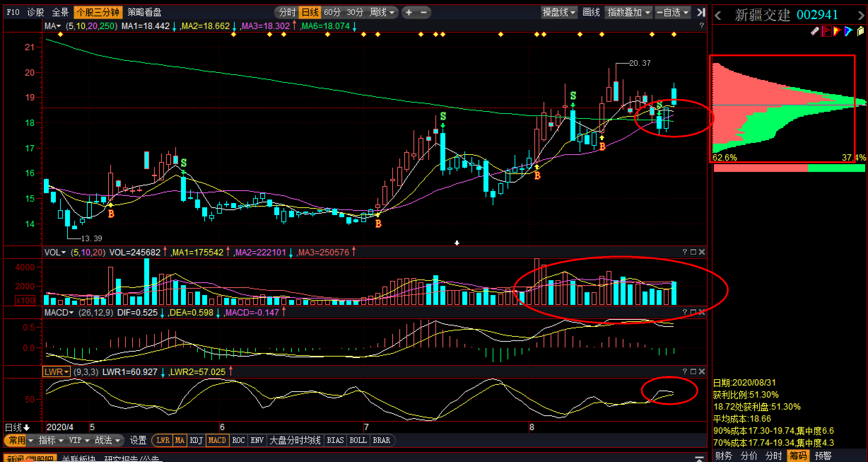Open the 操盘线 dropdown
The image size is (868, 462).
coord(559,12)
